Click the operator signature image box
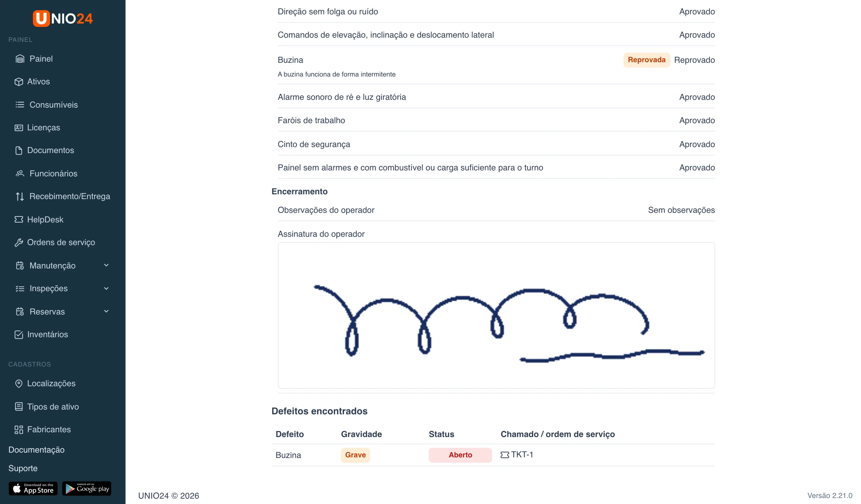This screenshot has width=861, height=504. pyautogui.click(x=496, y=315)
